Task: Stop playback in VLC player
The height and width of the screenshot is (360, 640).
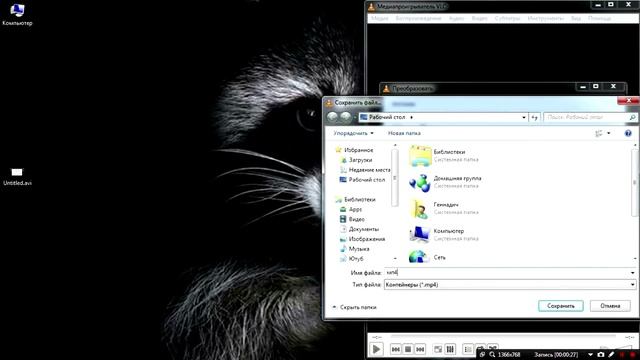Action: [x=408, y=349]
